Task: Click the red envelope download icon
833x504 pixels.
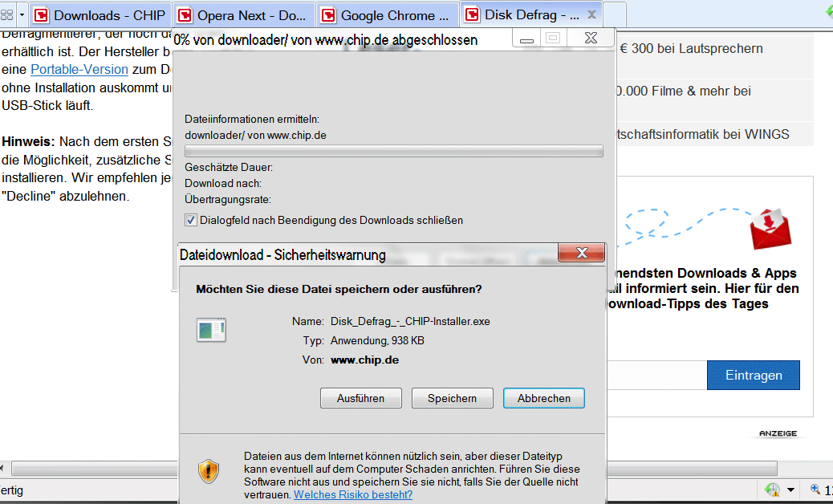Action: tap(770, 229)
